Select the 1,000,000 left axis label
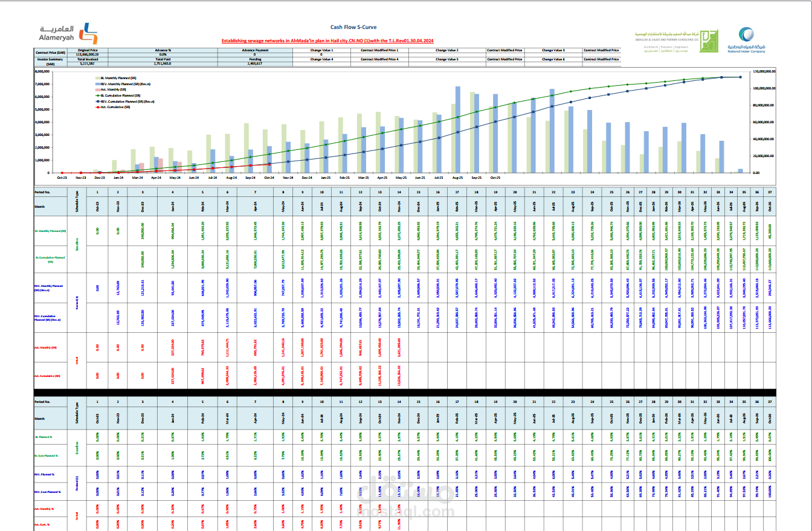The image size is (812, 531). (x=42, y=160)
